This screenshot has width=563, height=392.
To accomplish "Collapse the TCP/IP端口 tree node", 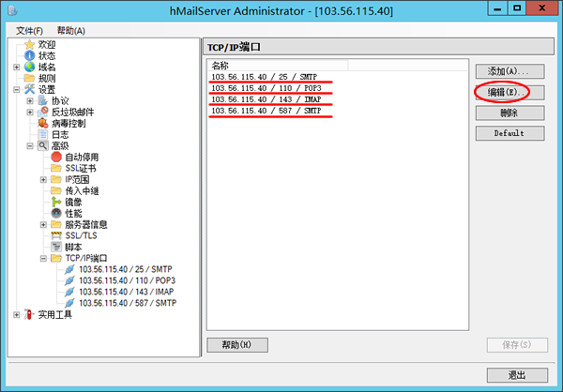I will [x=43, y=259].
